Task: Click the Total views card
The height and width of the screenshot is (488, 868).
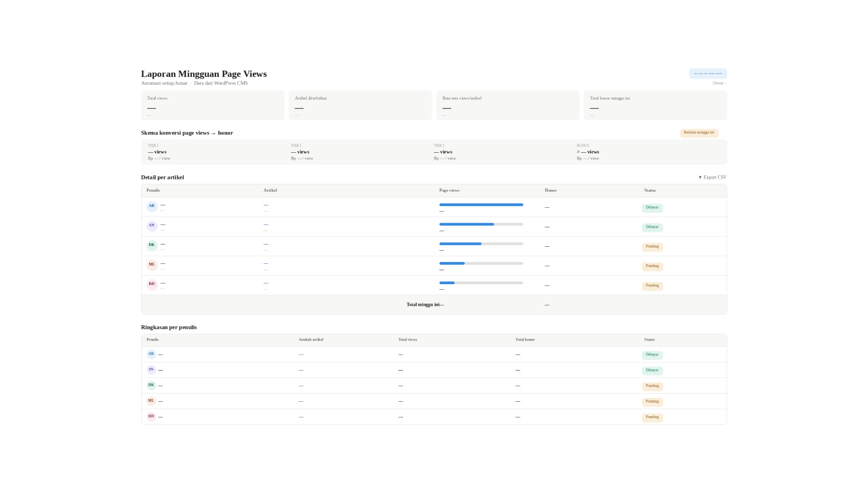Action: click(x=212, y=105)
